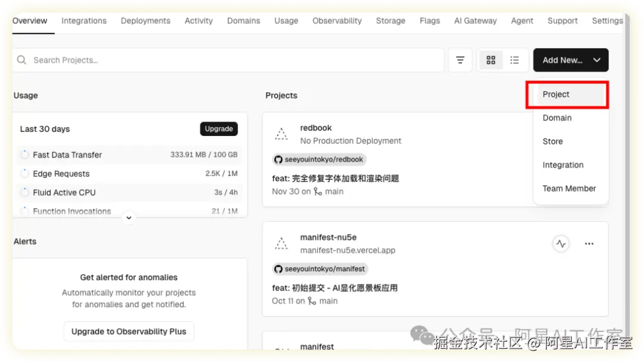
Task: Click branch icon next to Oct 11
Action: 312,301
